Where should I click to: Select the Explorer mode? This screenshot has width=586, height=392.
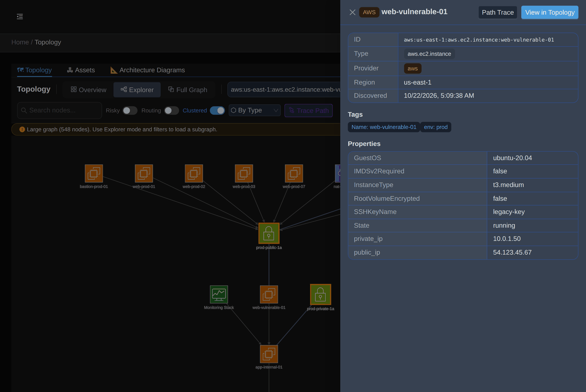(x=137, y=90)
